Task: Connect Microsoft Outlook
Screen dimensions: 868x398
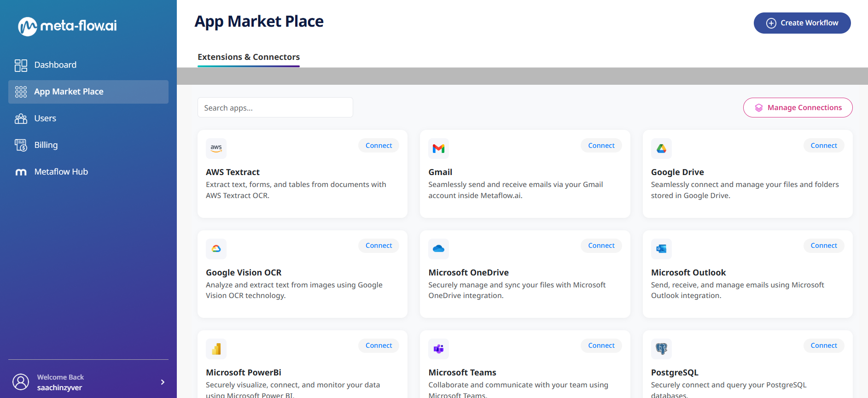Action: (824, 246)
